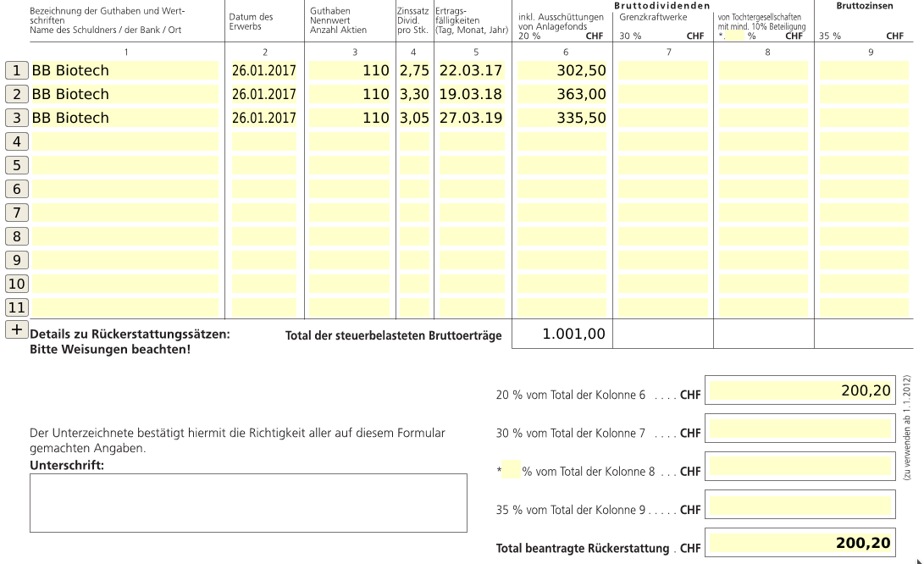Select acquisition date field in row 1

(x=264, y=71)
